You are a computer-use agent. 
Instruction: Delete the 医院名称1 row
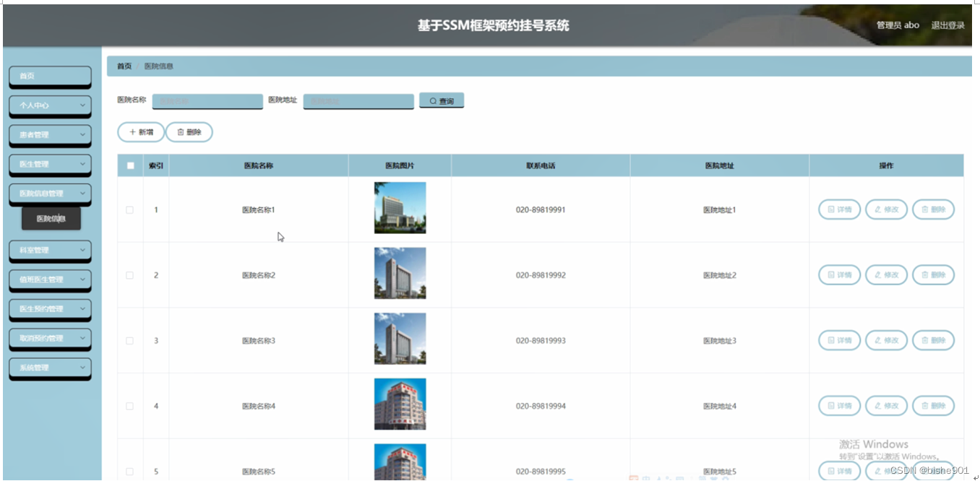[x=933, y=209]
